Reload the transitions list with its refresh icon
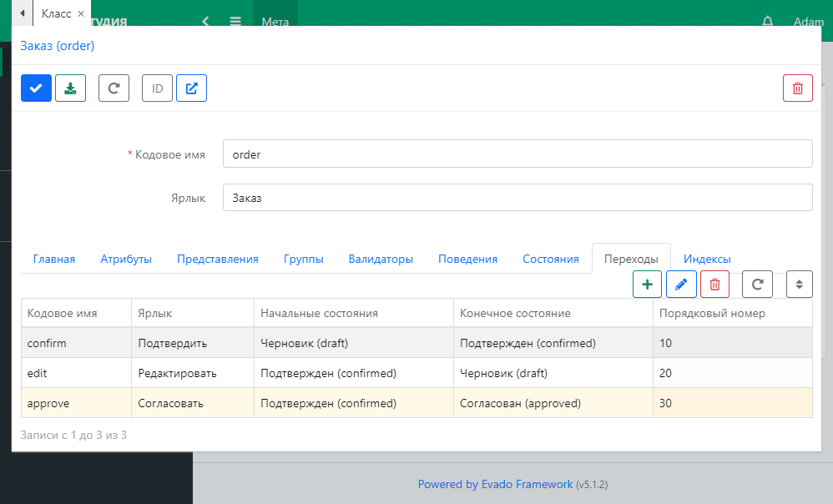This screenshot has width=833, height=504. [757, 285]
